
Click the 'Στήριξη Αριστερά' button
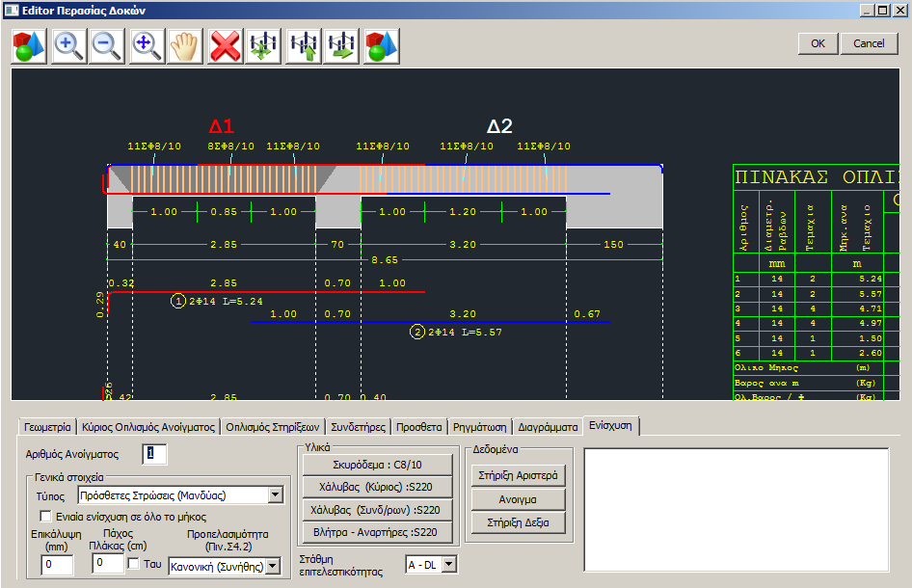[x=519, y=476]
